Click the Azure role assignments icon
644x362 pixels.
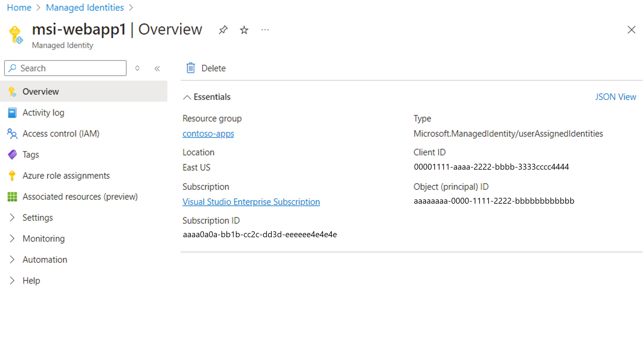pyautogui.click(x=12, y=175)
